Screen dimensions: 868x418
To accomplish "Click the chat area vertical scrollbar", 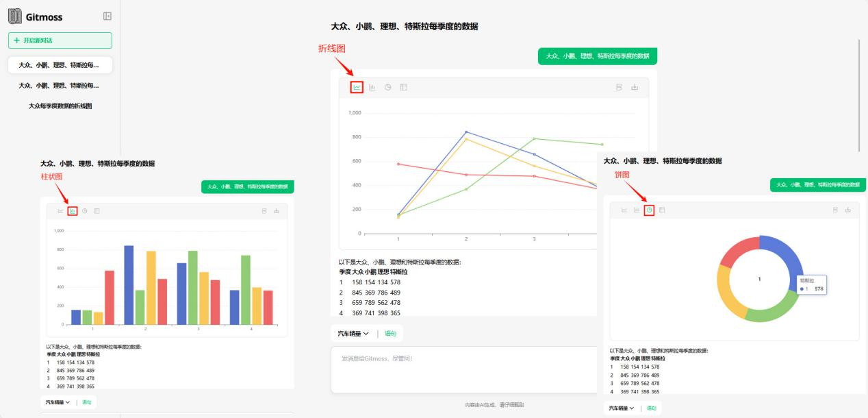I will pyautogui.click(x=859, y=95).
